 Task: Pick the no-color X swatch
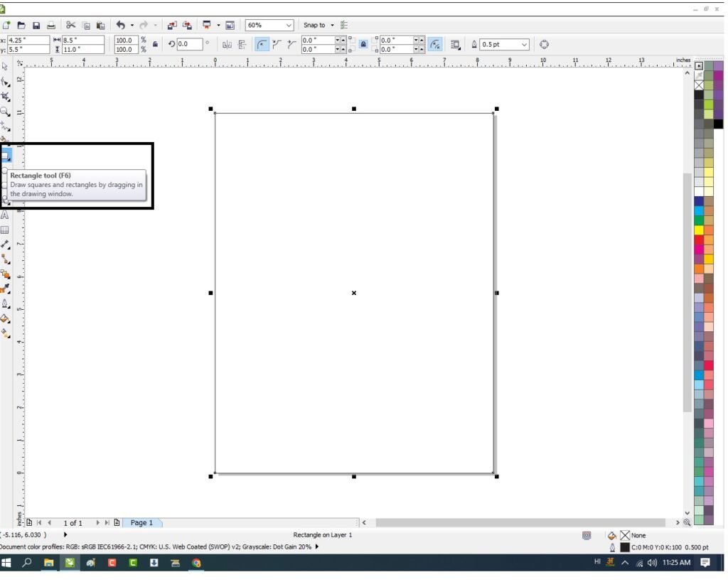[699, 85]
